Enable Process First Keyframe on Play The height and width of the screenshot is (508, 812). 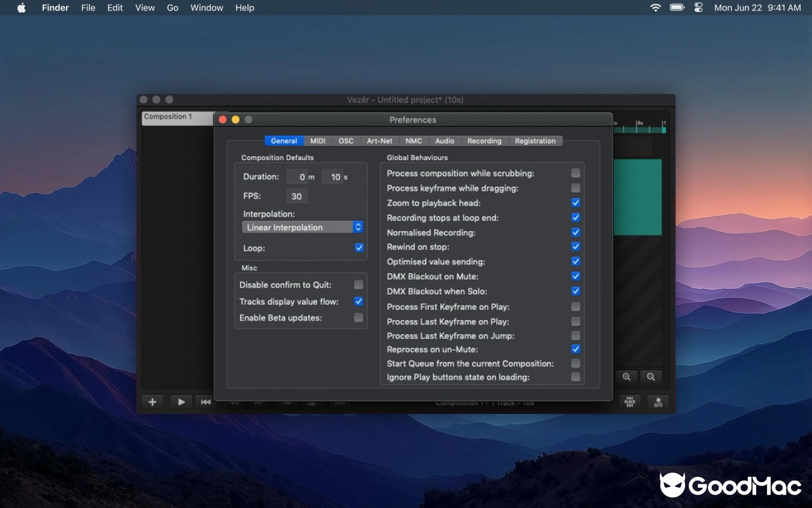coord(575,307)
